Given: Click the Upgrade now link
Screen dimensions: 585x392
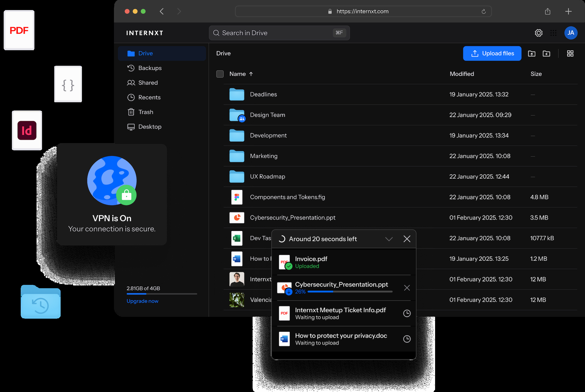Looking at the screenshot, I should click(142, 301).
